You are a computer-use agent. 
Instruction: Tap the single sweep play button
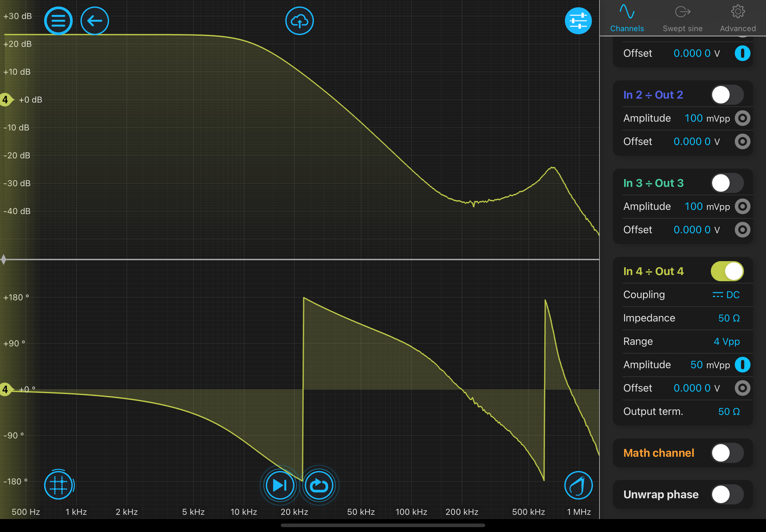point(280,485)
